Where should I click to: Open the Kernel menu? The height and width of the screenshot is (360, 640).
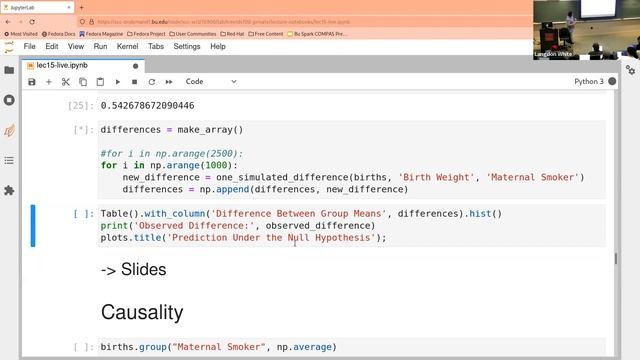tap(127, 47)
